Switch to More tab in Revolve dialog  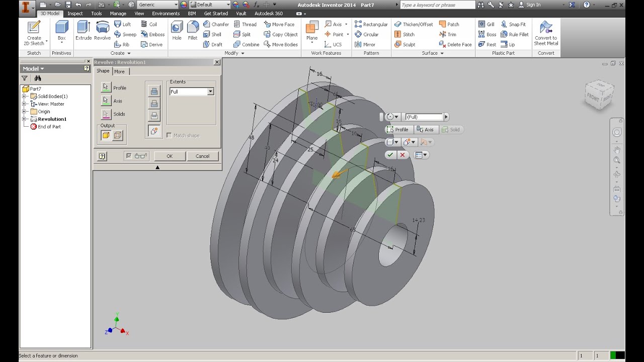pos(119,71)
